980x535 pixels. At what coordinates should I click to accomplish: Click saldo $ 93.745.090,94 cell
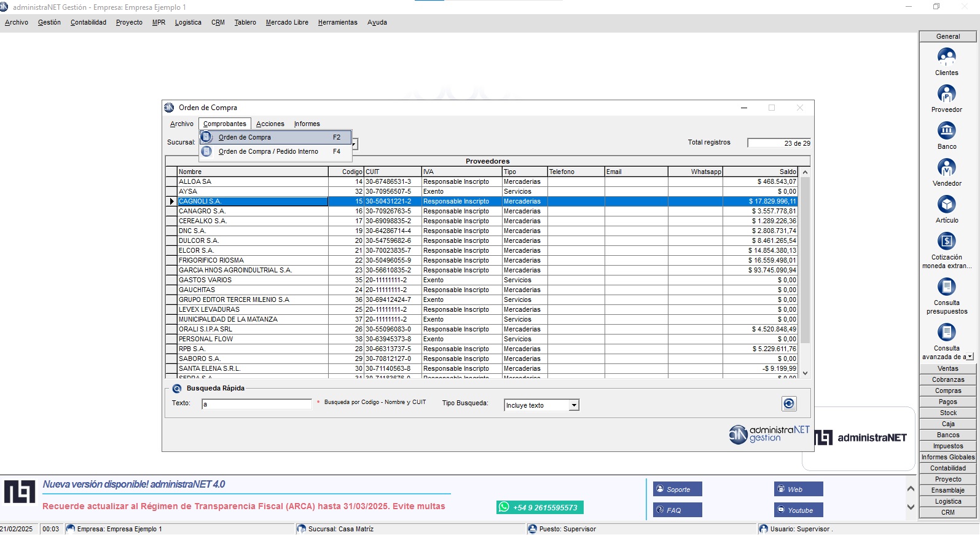(x=760, y=270)
